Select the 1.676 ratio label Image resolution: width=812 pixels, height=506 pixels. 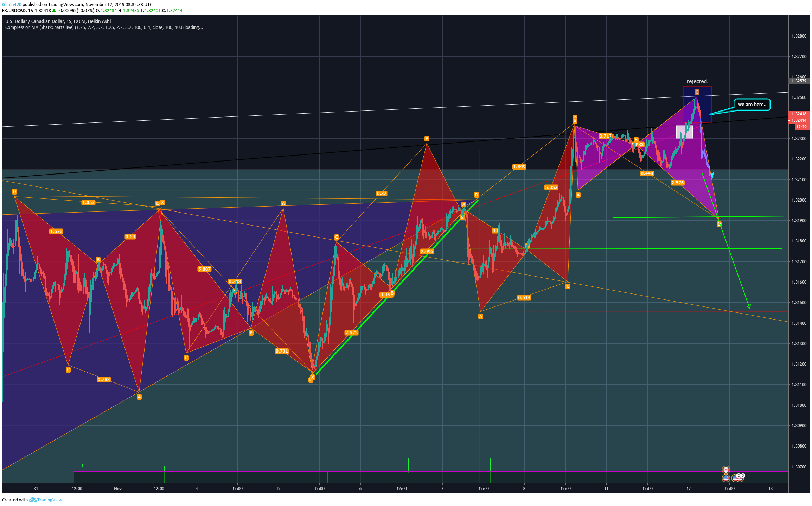pyautogui.click(x=56, y=232)
